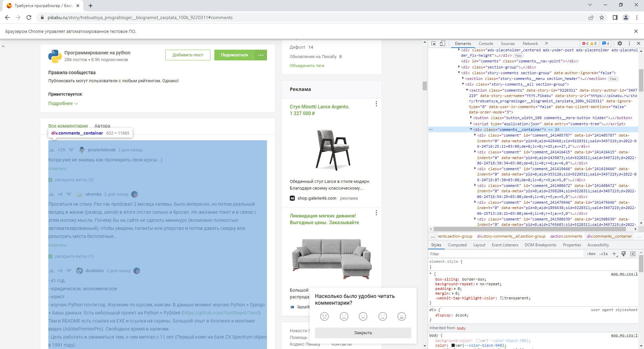Open the Объединить теги link
644x349 pixels.
tap(307, 66)
